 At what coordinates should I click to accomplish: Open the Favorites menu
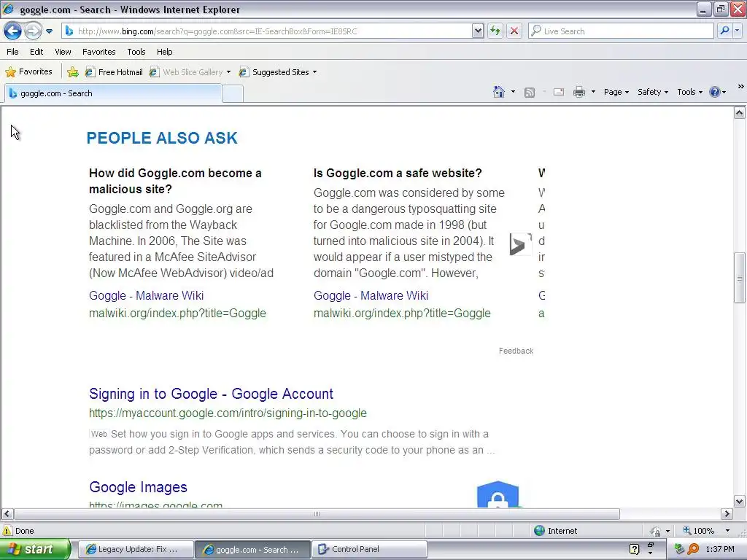pyautogui.click(x=99, y=52)
